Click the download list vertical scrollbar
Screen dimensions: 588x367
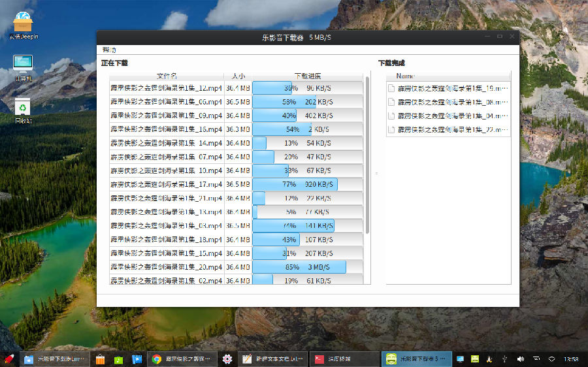tap(367, 155)
